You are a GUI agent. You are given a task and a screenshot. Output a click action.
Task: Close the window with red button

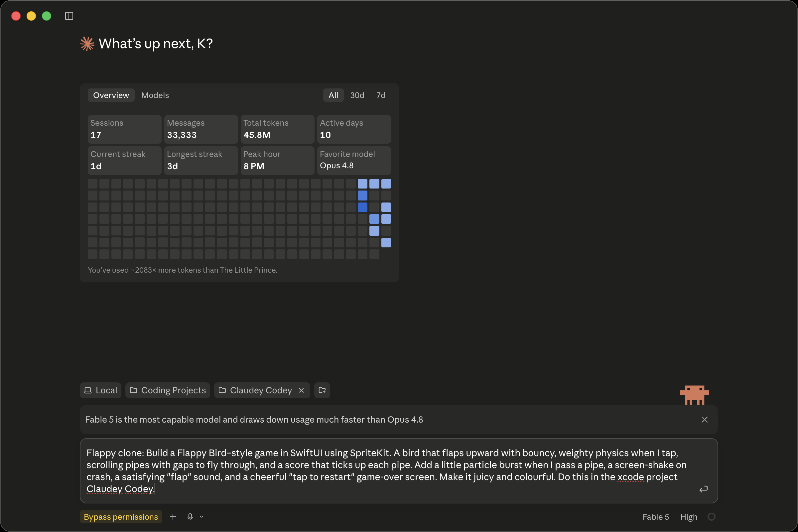16,16
